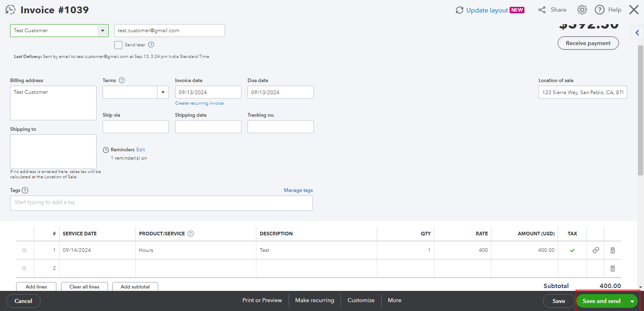
Task: Click help icon next to Terms
Action: [122, 80]
